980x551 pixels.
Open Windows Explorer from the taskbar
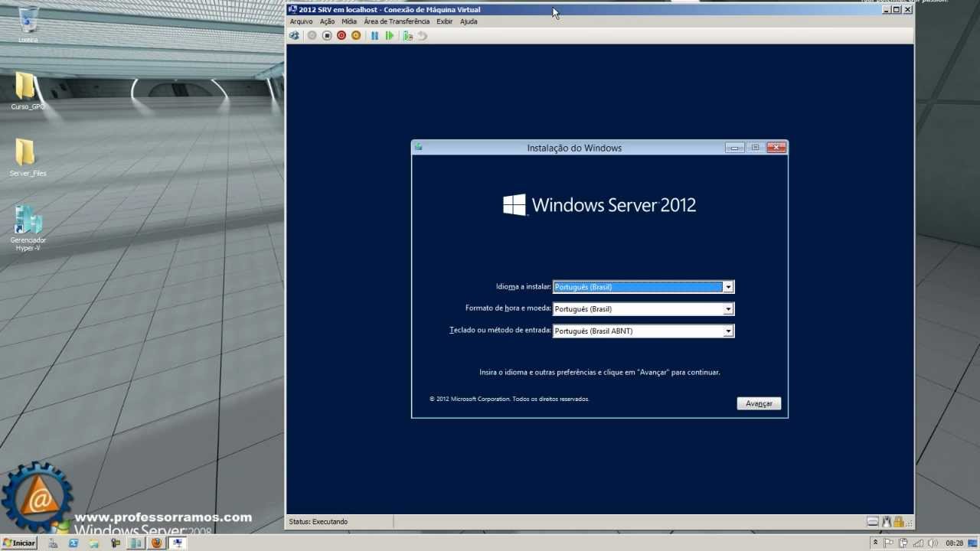[x=95, y=543]
